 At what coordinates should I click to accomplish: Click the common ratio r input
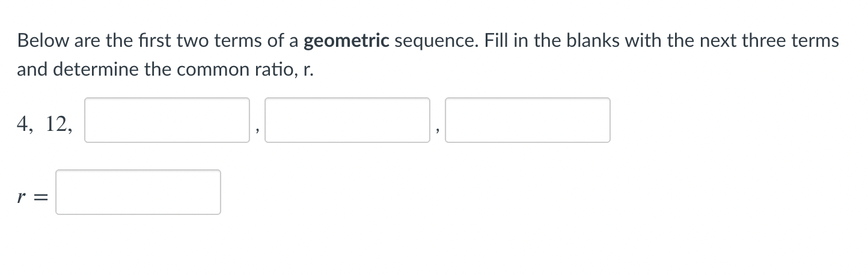point(138,192)
